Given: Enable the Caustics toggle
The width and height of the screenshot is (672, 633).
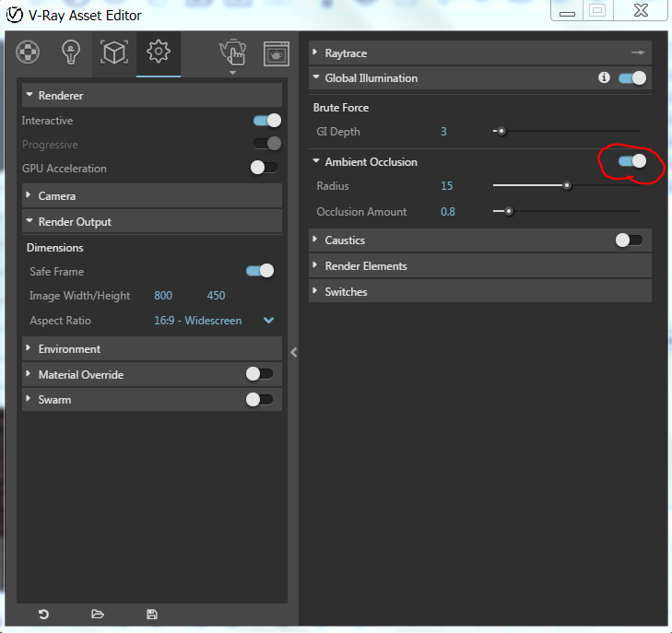Looking at the screenshot, I should pyautogui.click(x=630, y=240).
